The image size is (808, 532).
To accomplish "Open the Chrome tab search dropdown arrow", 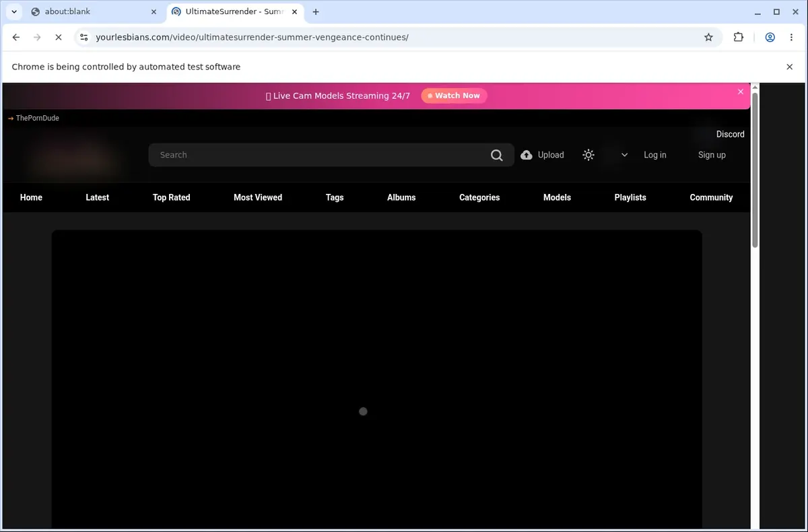I will click(13, 11).
